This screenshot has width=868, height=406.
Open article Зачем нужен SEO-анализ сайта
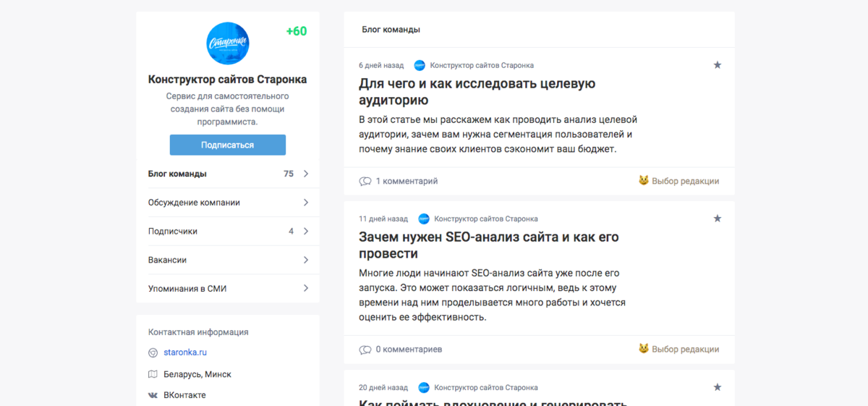click(x=489, y=245)
